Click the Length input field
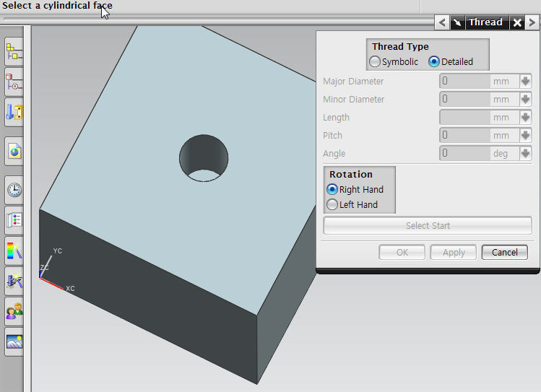The width and height of the screenshot is (541, 392). coord(464,117)
